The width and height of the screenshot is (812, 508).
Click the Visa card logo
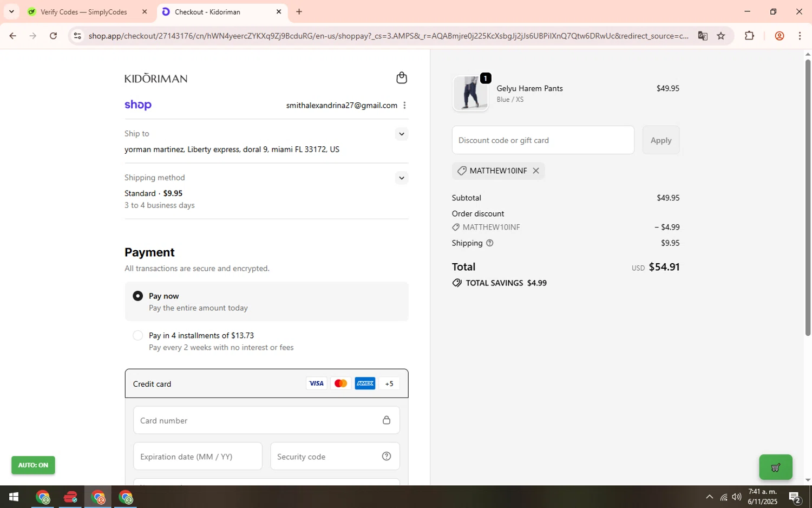[316, 383]
